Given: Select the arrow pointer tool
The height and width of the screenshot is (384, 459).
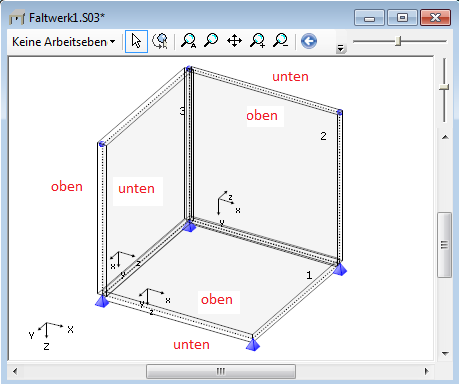Looking at the screenshot, I should click(x=136, y=41).
